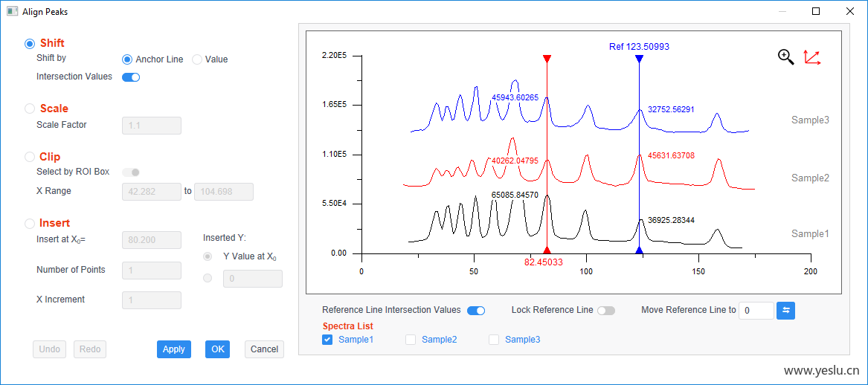
Task: Click the Cancel button
Action: [x=264, y=349]
